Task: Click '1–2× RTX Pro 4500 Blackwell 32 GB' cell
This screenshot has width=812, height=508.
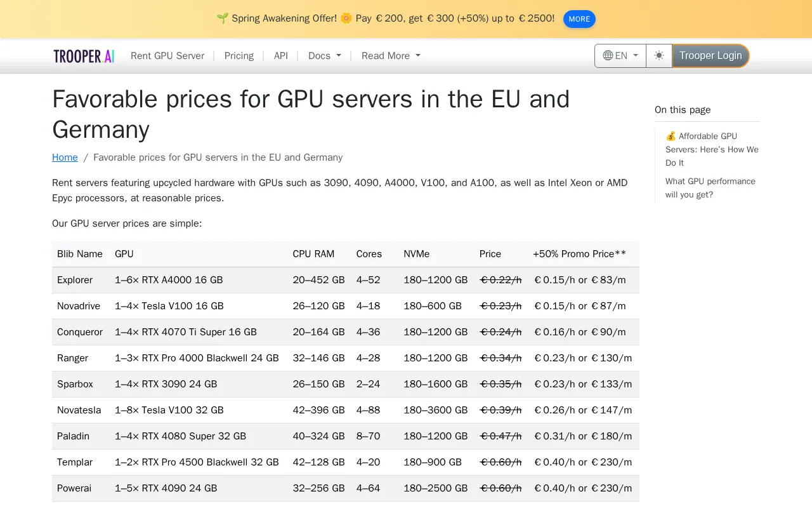Action: click(197, 462)
